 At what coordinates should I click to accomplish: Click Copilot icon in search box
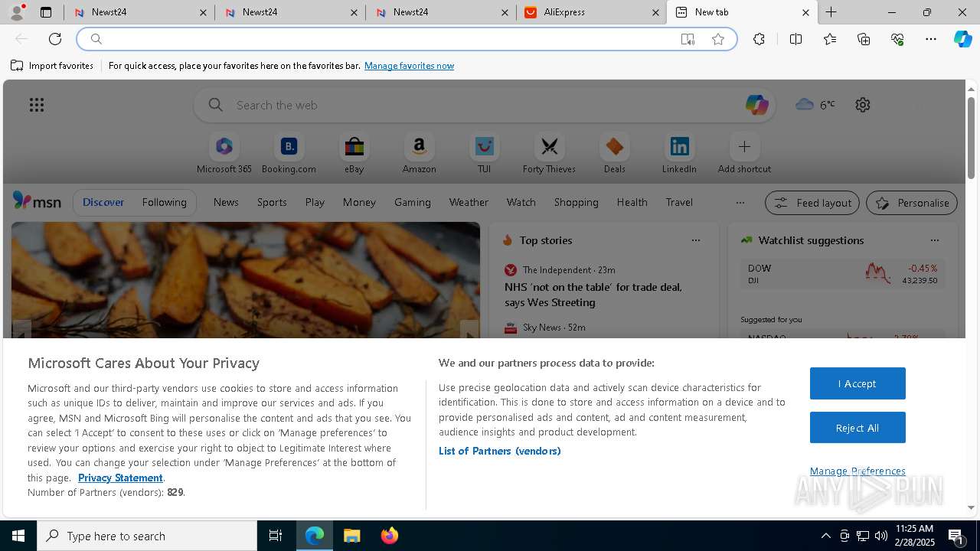click(x=756, y=105)
